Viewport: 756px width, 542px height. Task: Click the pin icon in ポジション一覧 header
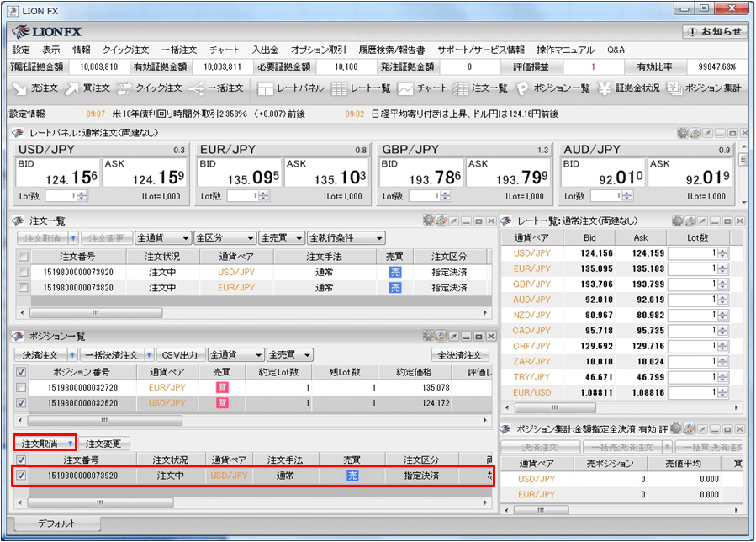click(454, 336)
